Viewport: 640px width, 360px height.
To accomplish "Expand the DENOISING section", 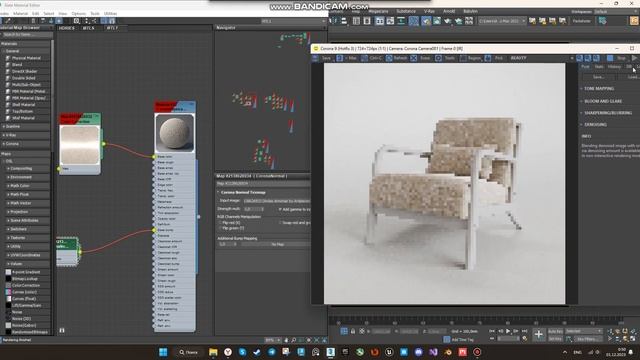I will (x=595, y=124).
